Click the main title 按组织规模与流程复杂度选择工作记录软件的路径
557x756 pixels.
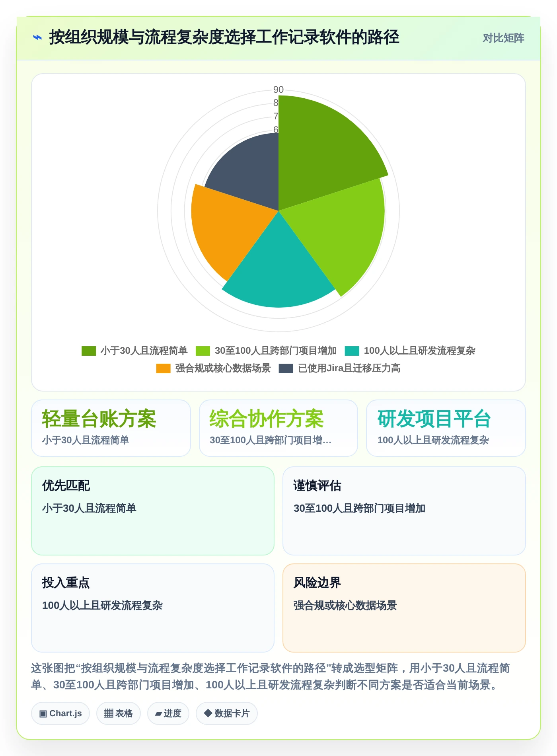(224, 37)
